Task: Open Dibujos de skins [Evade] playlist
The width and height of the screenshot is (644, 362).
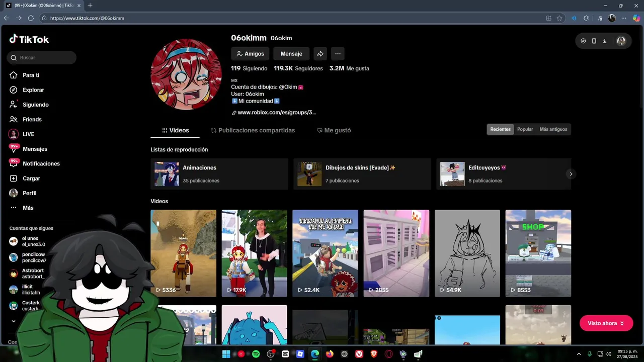Action: (362, 174)
